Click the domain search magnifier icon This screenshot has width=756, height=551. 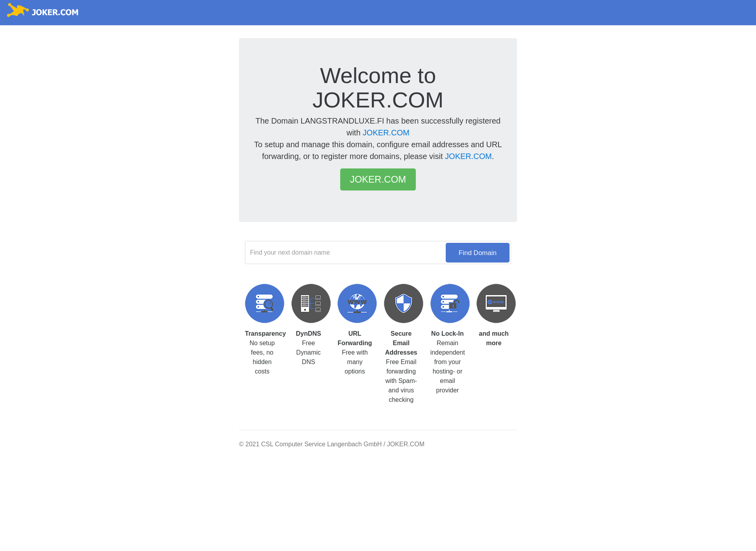264,303
